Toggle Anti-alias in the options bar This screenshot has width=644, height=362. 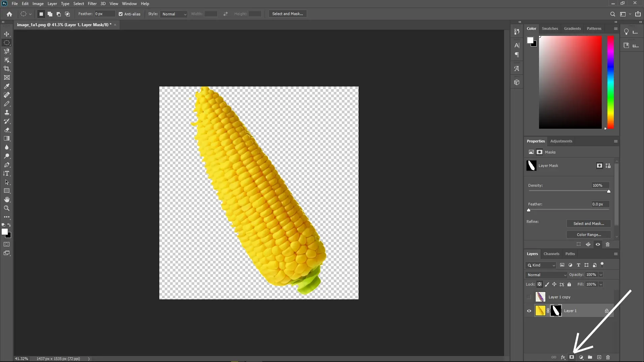pos(121,14)
